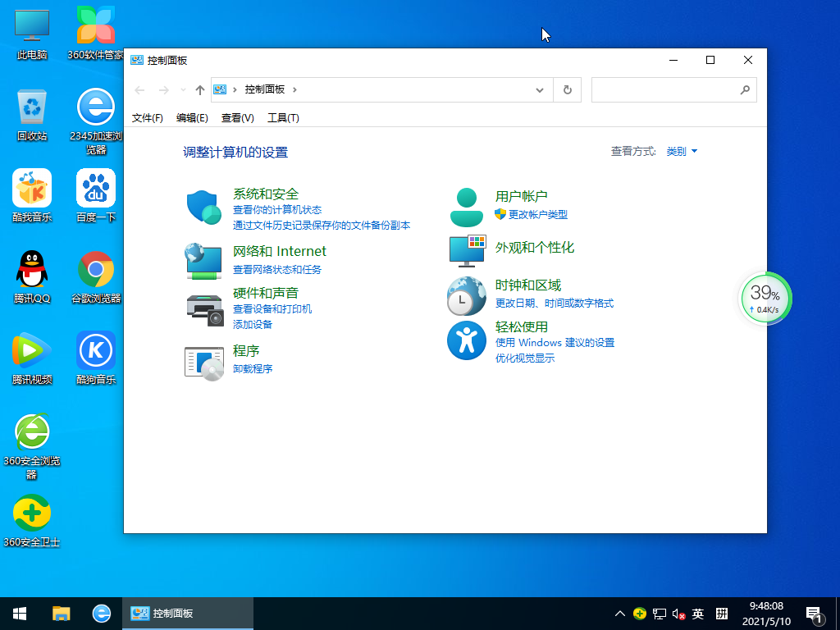Click the Appearance and Personalization monitor icon
Image resolution: width=840 pixels, height=630 pixels.
pos(467,250)
